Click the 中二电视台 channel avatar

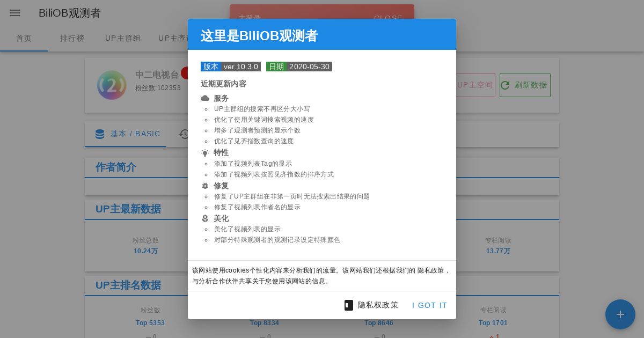pos(112,85)
